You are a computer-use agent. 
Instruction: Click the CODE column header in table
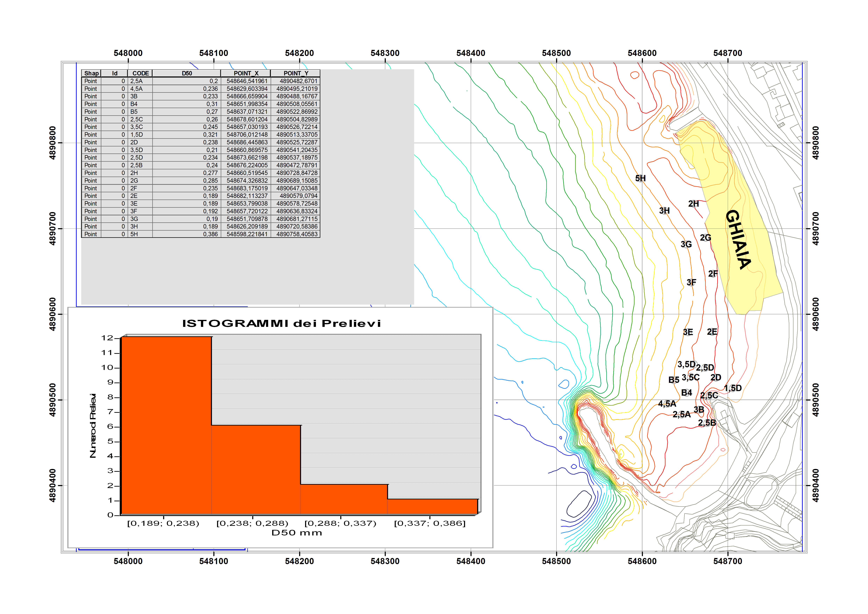(140, 73)
